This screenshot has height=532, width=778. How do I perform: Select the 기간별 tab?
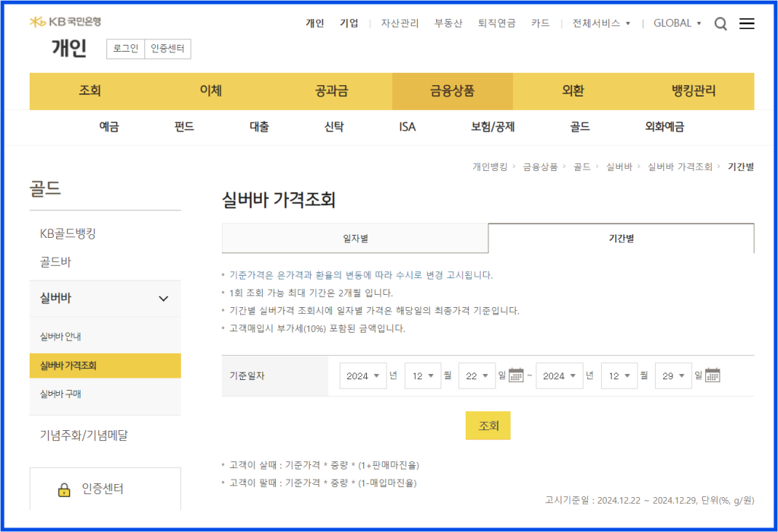tap(621, 239)
